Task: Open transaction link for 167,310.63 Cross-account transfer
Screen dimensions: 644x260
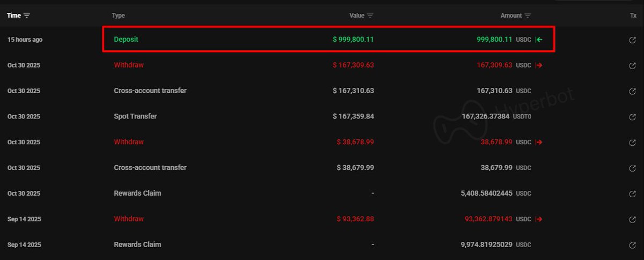Action: [x=633, y=91]
